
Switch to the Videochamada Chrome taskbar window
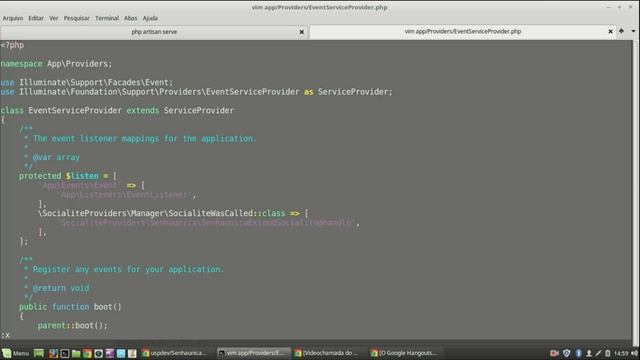tap(328, 353)
